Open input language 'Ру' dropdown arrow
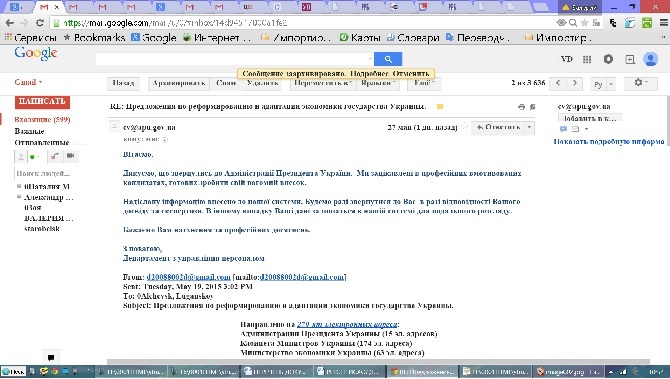Screen dimensions: 670x379 click(x=611, y=84)
